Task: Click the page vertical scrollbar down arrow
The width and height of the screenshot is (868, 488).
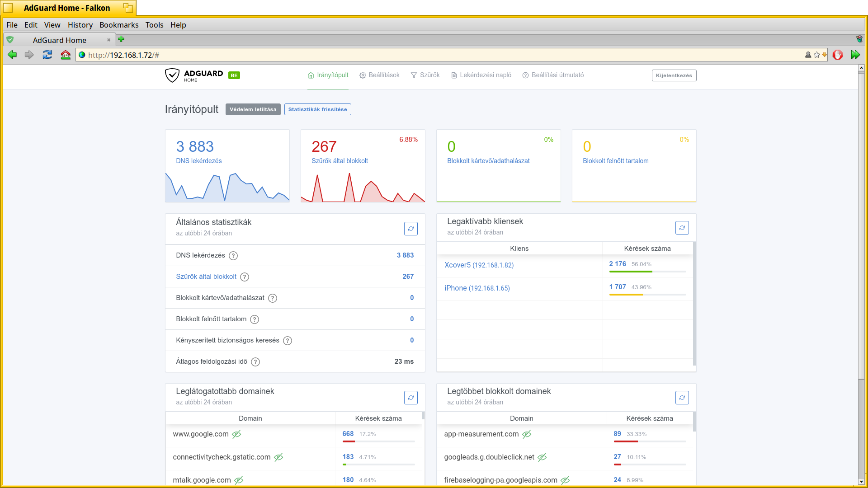Action: 861,482
